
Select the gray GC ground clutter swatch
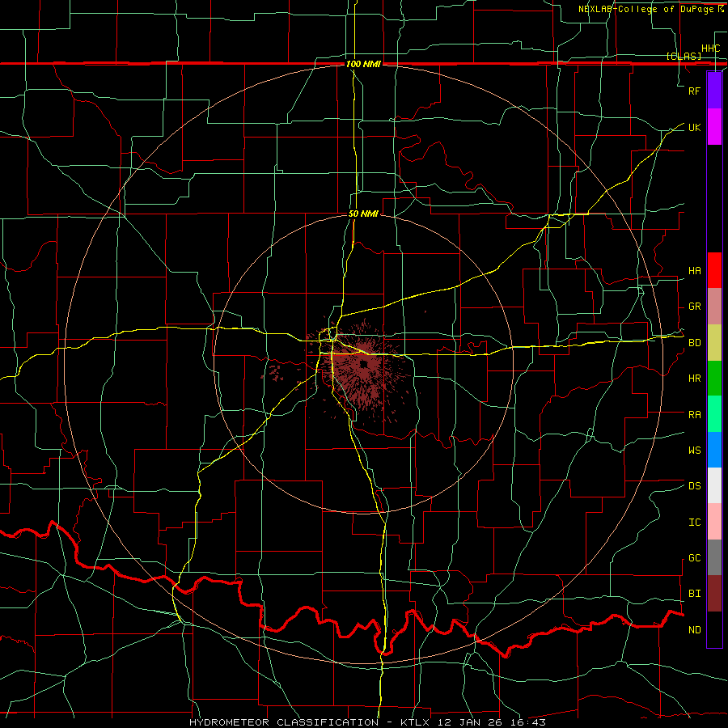(714, 557)
